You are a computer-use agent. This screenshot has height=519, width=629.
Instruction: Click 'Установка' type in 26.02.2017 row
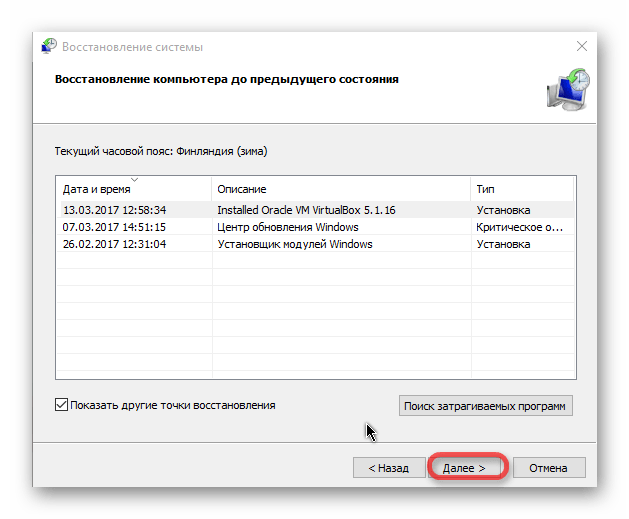503,244
